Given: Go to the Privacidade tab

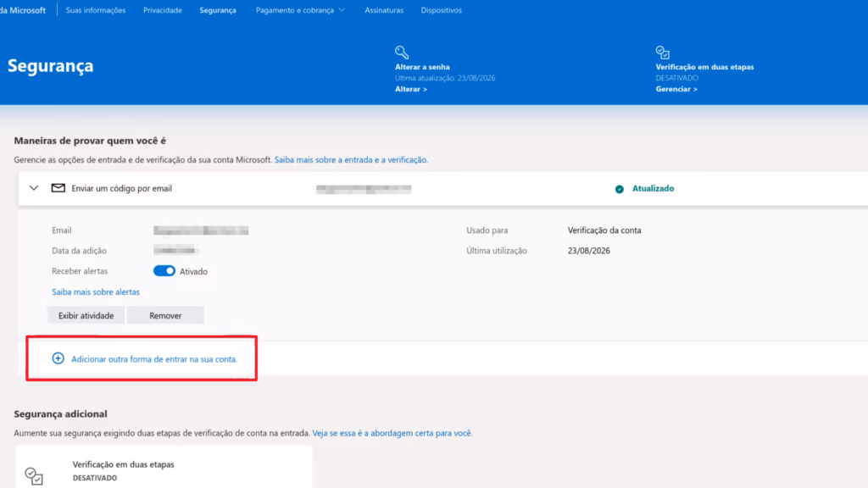Looking at the screenshot, I should tap(163, 10).
